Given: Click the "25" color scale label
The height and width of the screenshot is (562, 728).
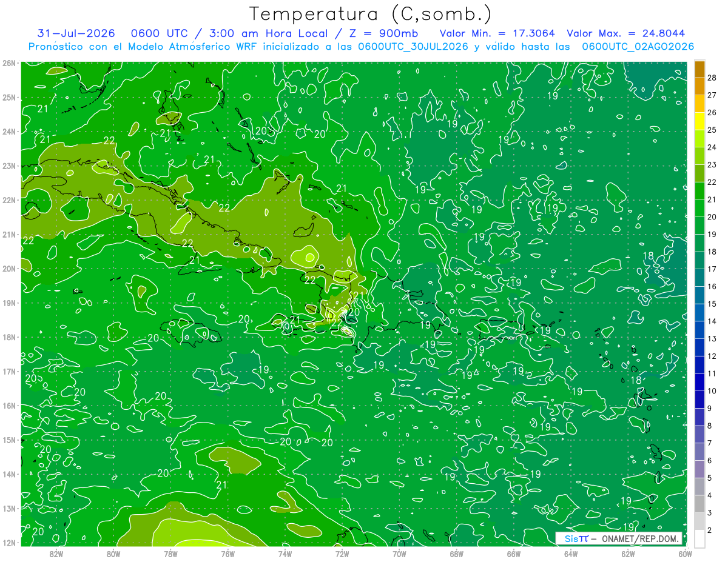Looking at the screenshot, I should [712, 130].
